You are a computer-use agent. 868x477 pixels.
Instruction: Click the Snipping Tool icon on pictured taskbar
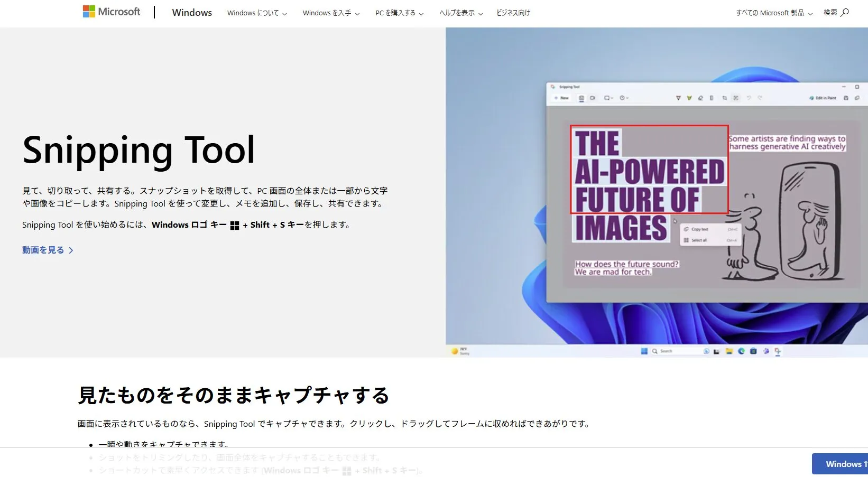778,351
